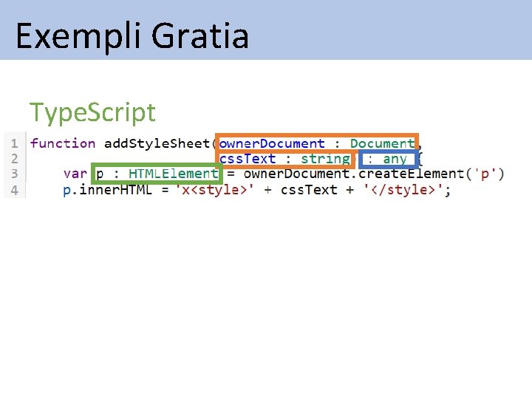Image resolution: width=532 pixels, height=399 pixels.
Task: Click the 'any' return type
Action: pos(395,159)
